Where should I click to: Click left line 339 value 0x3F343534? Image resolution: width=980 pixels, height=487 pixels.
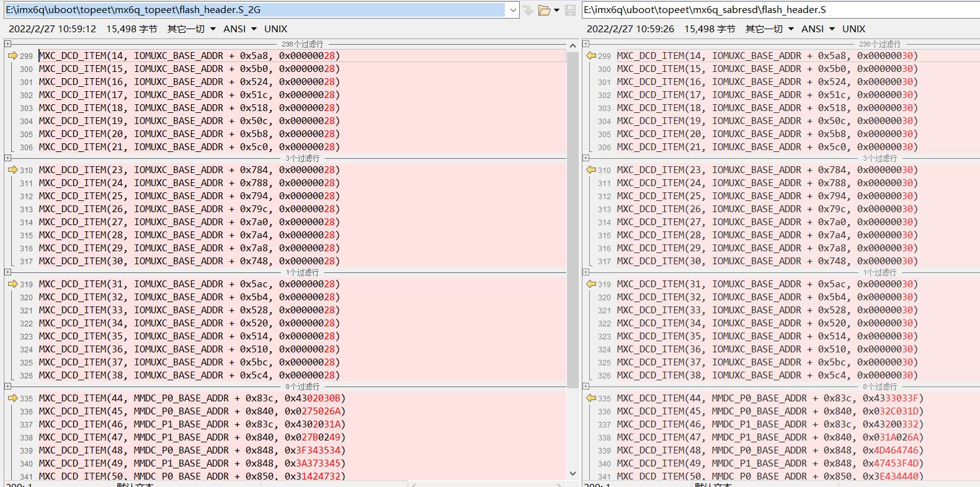313,450
